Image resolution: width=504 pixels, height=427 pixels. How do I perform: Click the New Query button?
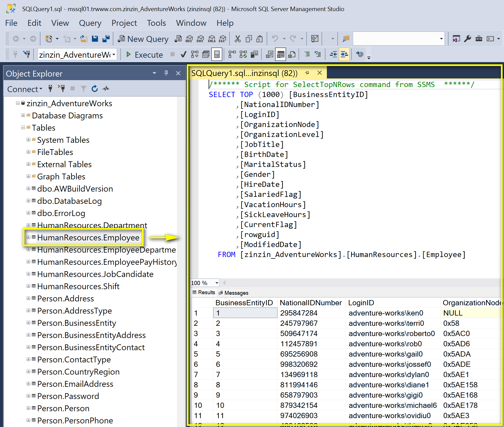(143, 39)
